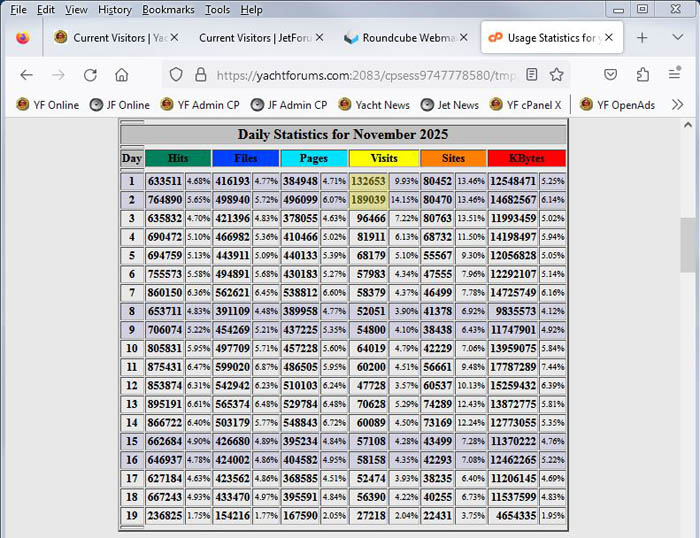Open the Yacht News bookmark
The height and width of the screenshot is (538, 700).
[374, 104]
